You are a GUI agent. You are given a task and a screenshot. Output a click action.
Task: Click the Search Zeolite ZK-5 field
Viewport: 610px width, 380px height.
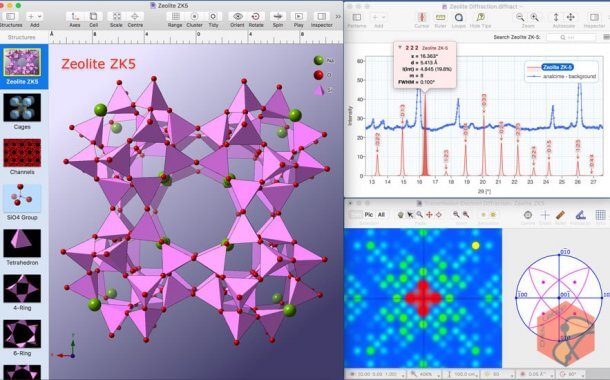(571, 37)
